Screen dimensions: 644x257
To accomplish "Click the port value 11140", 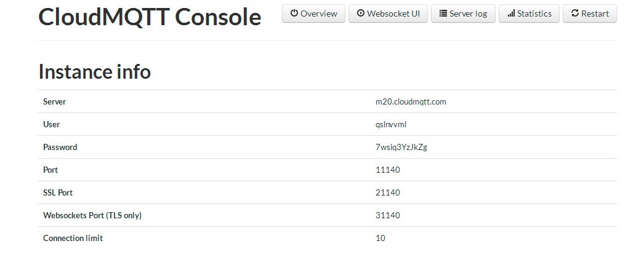I will click(x=387, y=170).
